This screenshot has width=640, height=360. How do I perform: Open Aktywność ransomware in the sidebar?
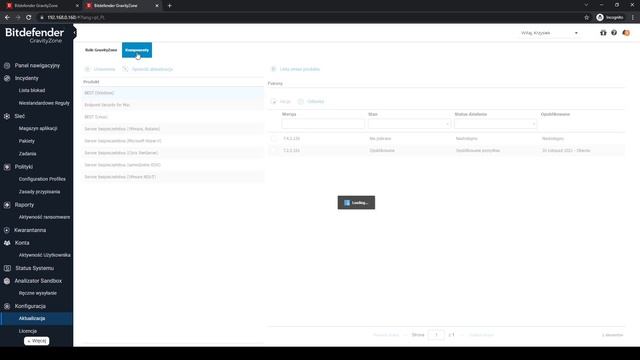point(44,217)
